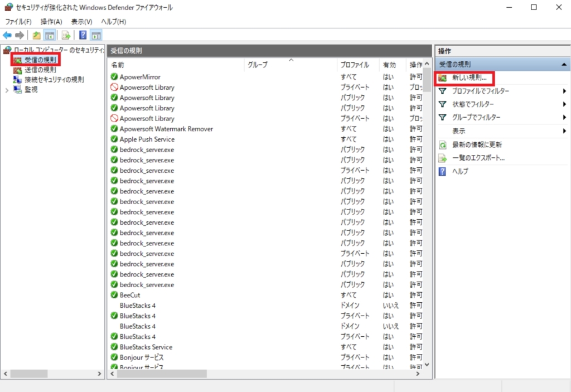Viewport: 571px width, 392px height.
Task: Click the funnel icon beside 状態でフィルター
Action: click(442, 104)
